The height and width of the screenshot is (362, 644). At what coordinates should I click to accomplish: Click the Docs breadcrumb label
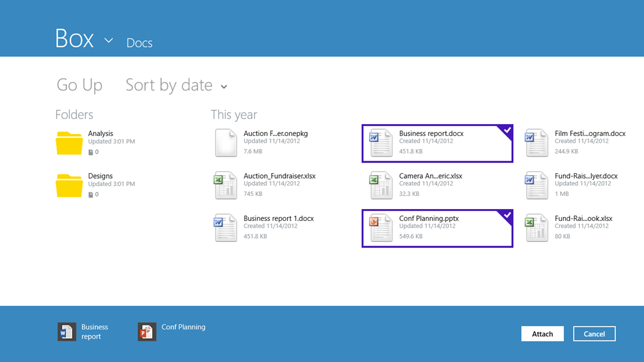139,43
